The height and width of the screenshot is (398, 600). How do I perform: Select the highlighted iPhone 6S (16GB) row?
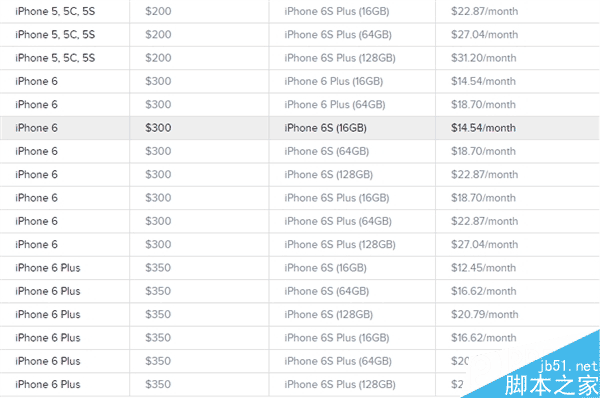pyautogui.click(x=300, y=128)
